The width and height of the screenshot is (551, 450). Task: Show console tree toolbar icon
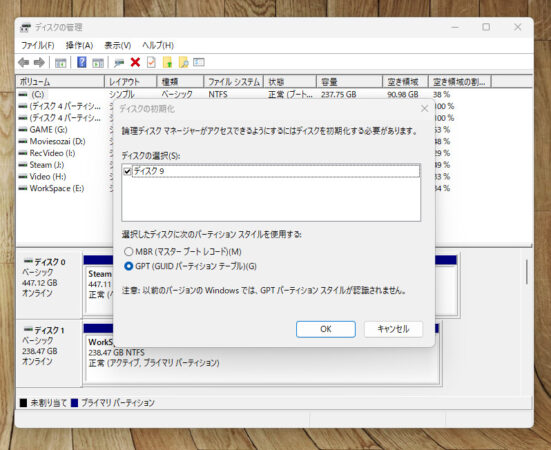click(x=60, y=63)
